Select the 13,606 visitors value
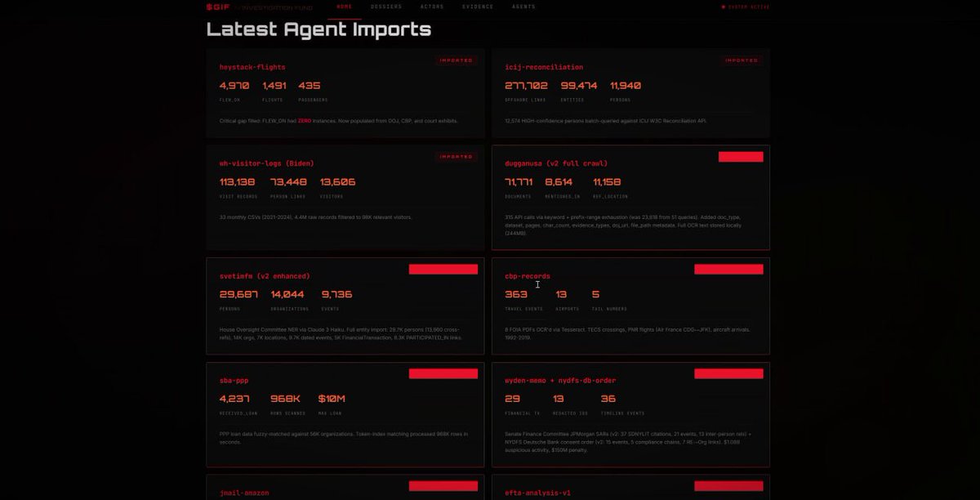 point(338,182)
